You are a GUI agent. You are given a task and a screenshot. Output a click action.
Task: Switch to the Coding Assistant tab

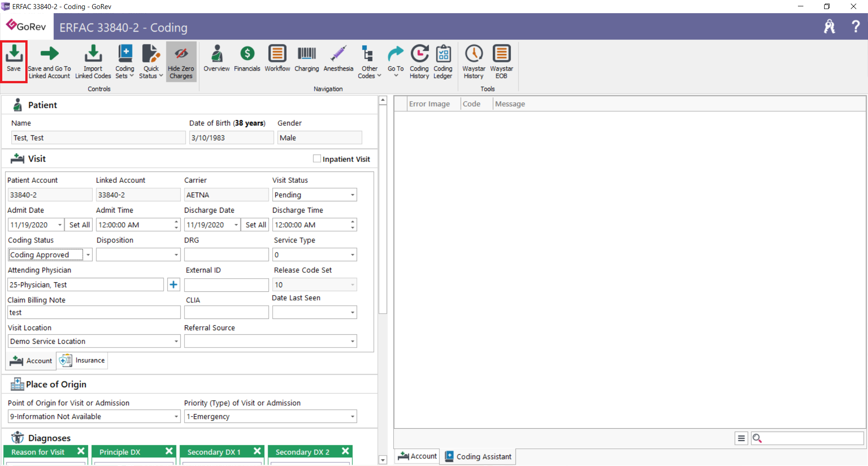click(x=478, y=456)
